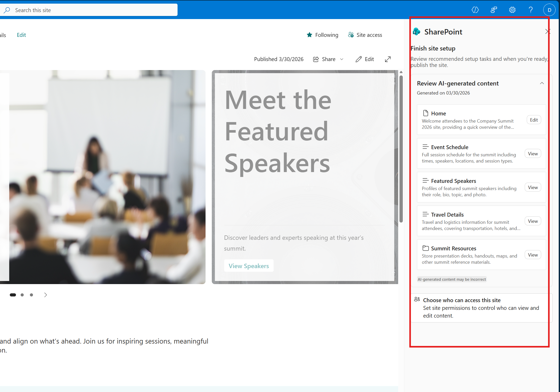Click the Site access people icon
Viewport: 560px width, 392px height.
350,35
